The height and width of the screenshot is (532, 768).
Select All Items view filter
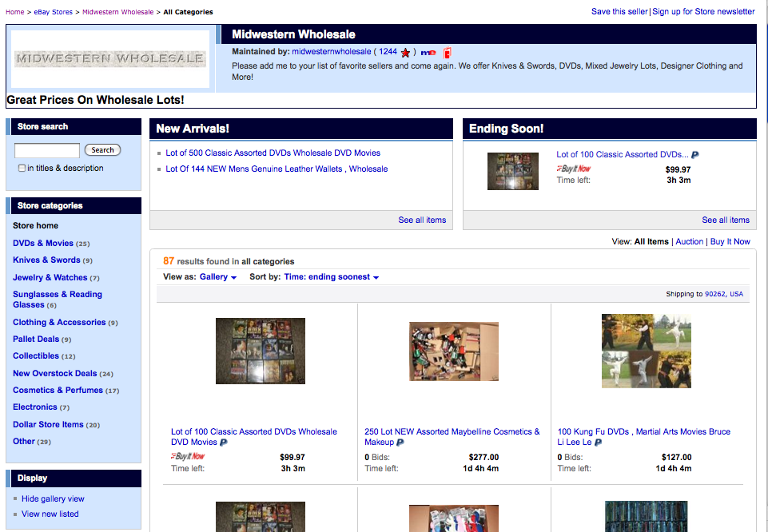[x=651, y=241]
